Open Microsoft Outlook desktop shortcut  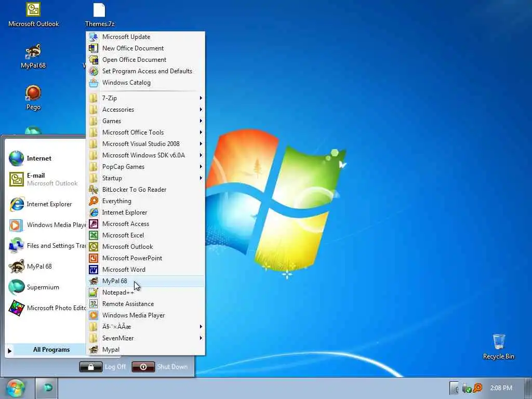[33, 15]
